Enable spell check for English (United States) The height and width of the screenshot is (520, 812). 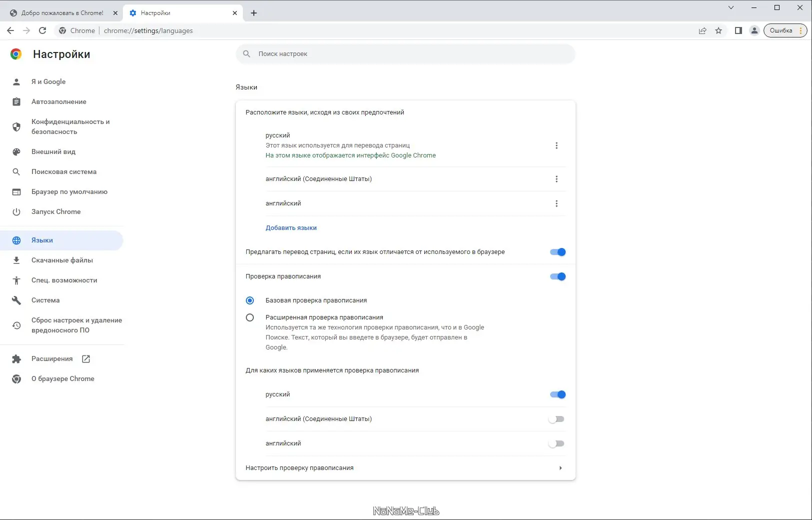[x=556, y=419]
